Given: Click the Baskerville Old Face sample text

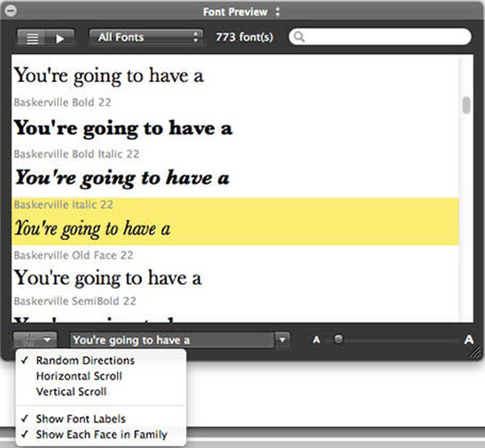Looking at the screenshot, I should coord(108,278).
